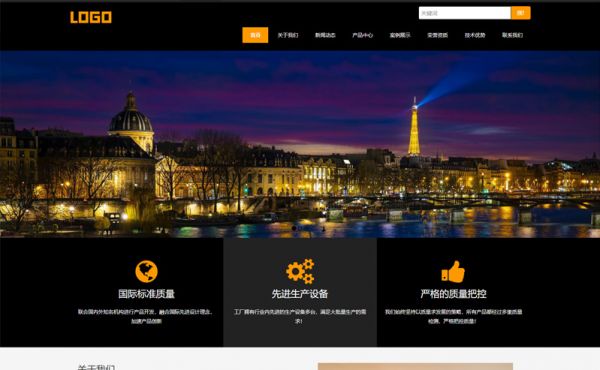Click the orange LOGO image

[x=91, y=17]
